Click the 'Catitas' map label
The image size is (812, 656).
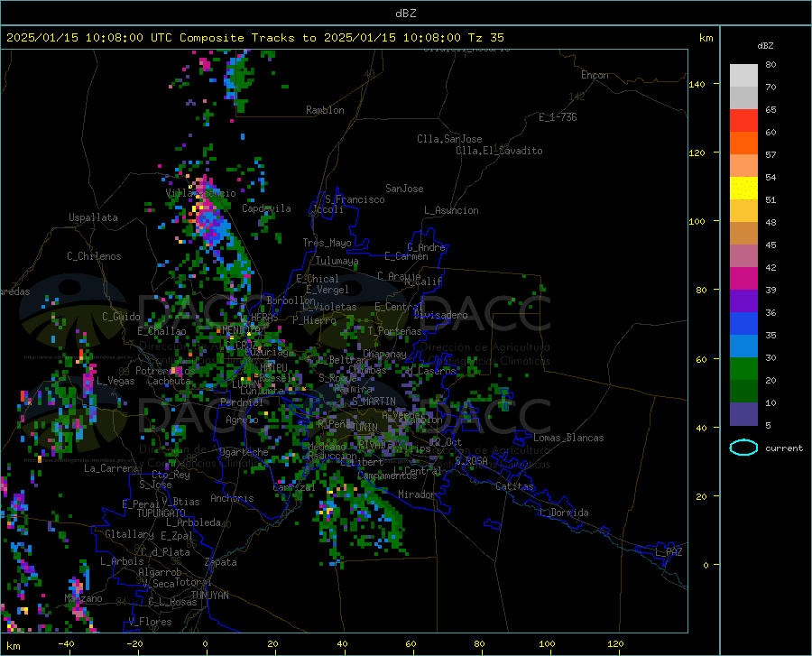(514, 486)
